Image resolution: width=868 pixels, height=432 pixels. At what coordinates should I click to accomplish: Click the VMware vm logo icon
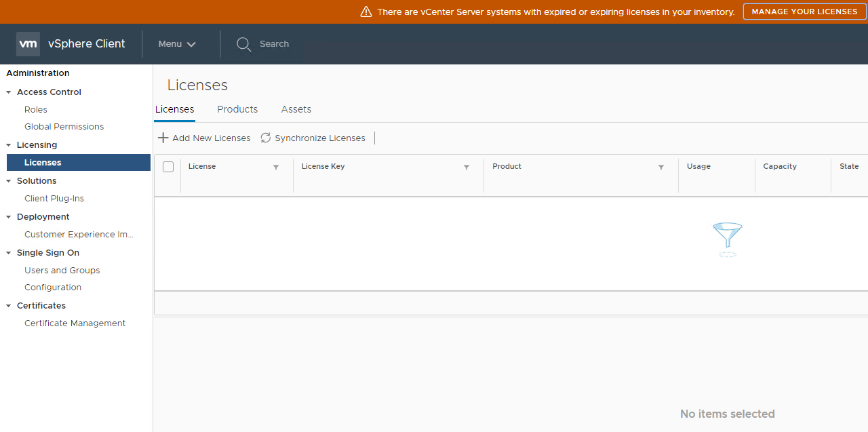pyautogui.click(x=28, y=43)
